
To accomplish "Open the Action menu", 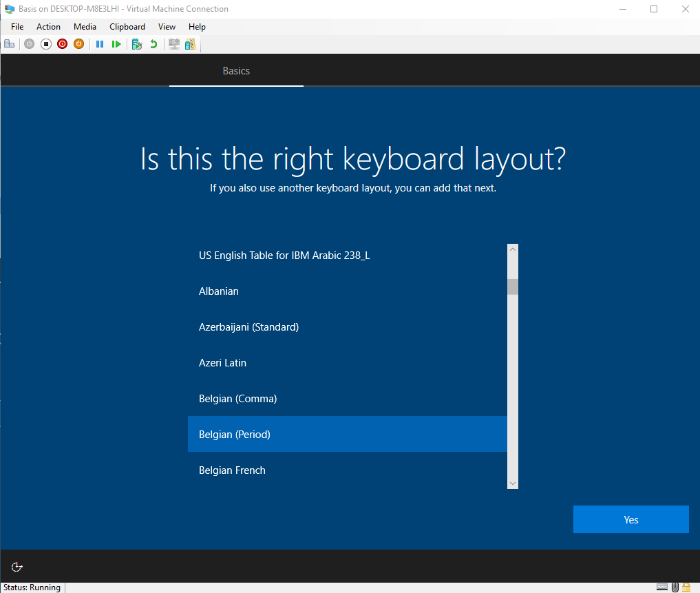I will tap(48, 27).
